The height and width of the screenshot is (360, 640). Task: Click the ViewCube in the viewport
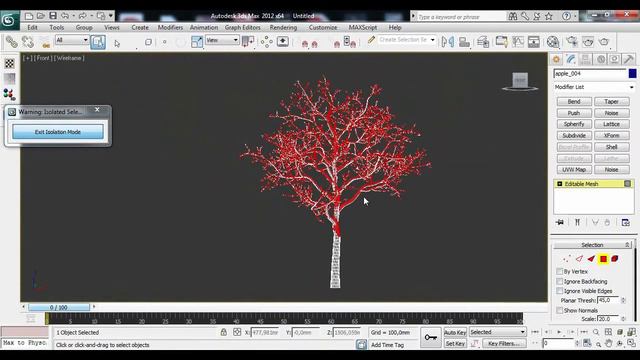(520, 81)
